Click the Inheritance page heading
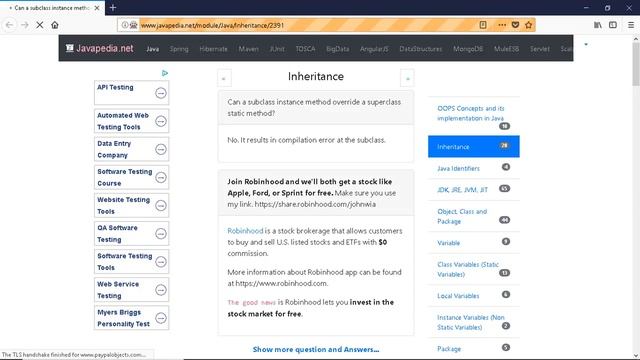This screenshot has width=640, height=360. click(316, 76)
